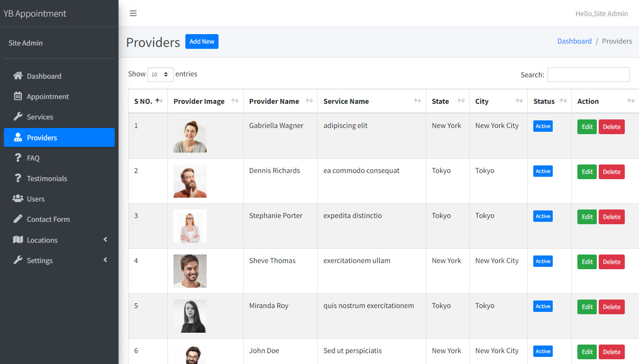The image size is (639, 364).
Task: Open the show entries count dropdown
Action: pyautogui.click(x=160, y=74)
